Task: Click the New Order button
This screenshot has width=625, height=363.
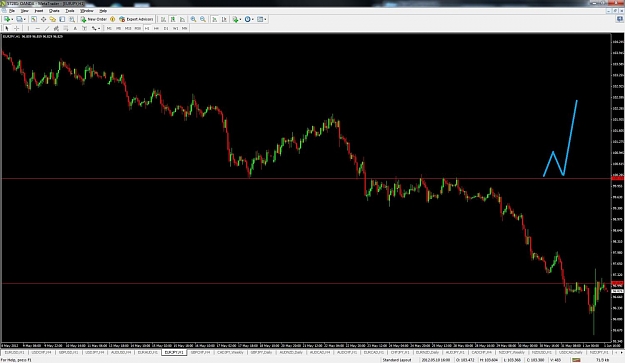Action: pos(94,19)
